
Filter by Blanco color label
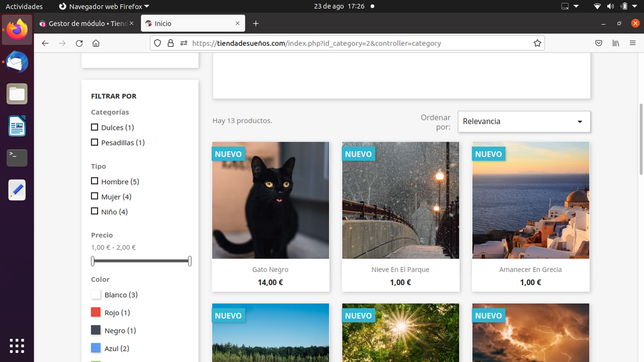(121, 295)
